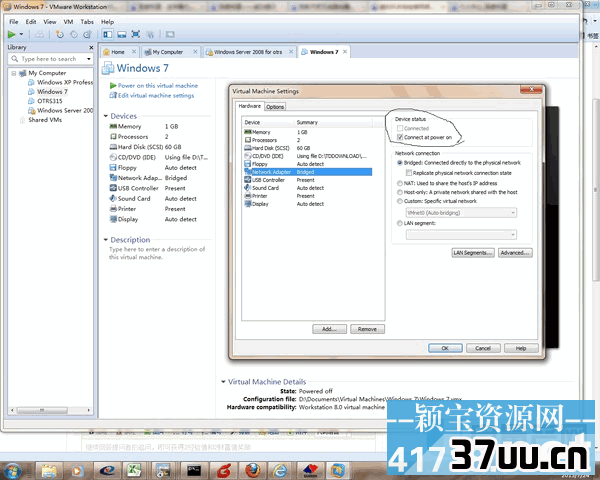Click the Description text area
Viewport: 600px width, 480px height.
[157, 253]
